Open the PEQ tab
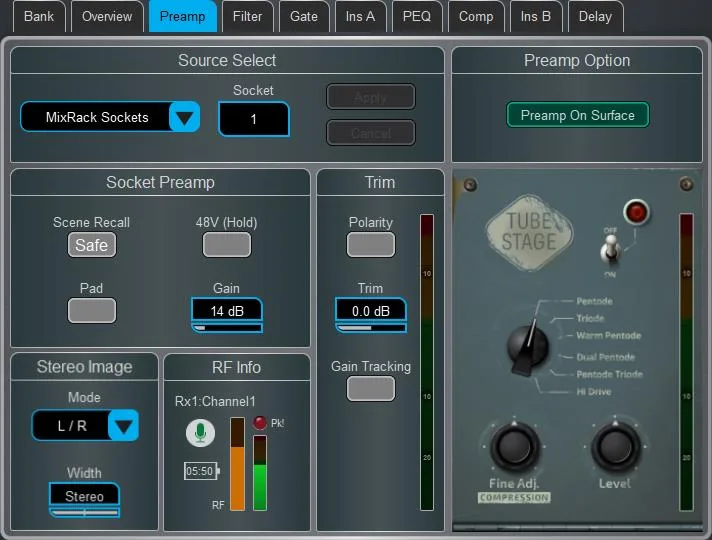712x540 pixels. coord(417,16)
